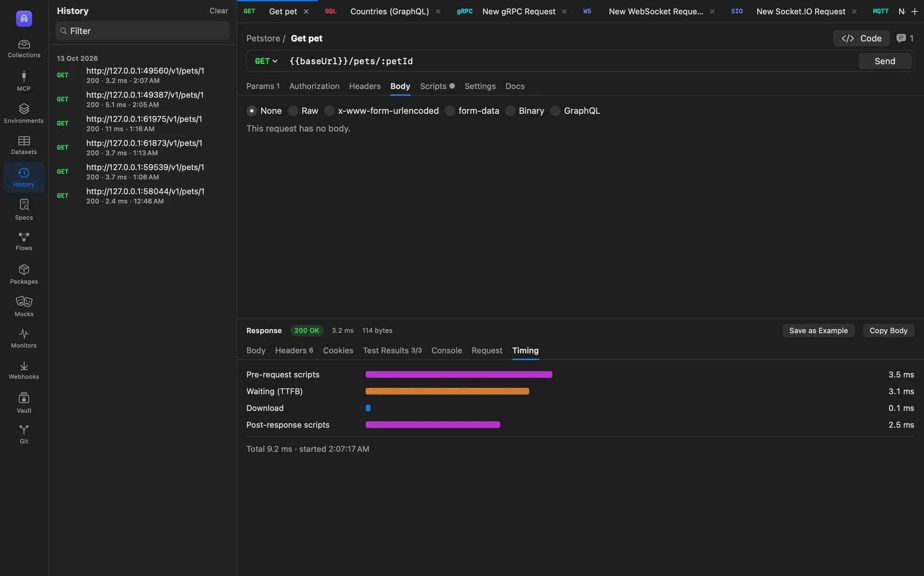Select the Raw body type
Image resolution: width=924 pixels, height=576 pixels.
pos(303,111)
